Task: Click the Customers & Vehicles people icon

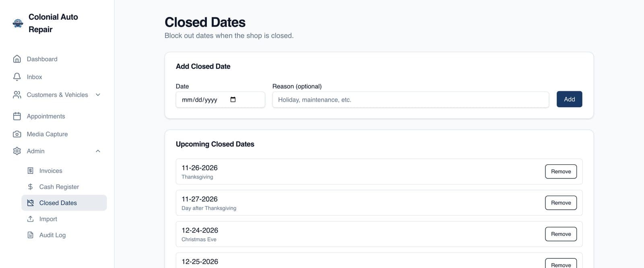Action: point(17,95)
